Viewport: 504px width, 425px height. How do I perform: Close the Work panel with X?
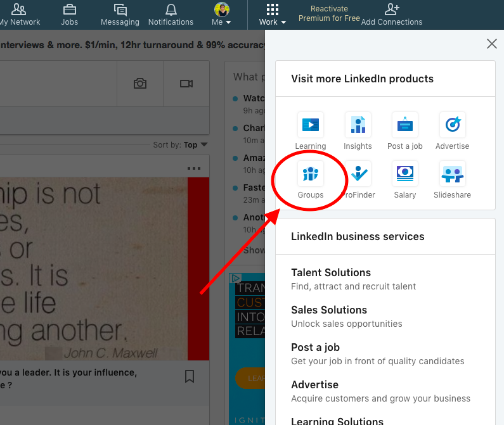point(492,44)
